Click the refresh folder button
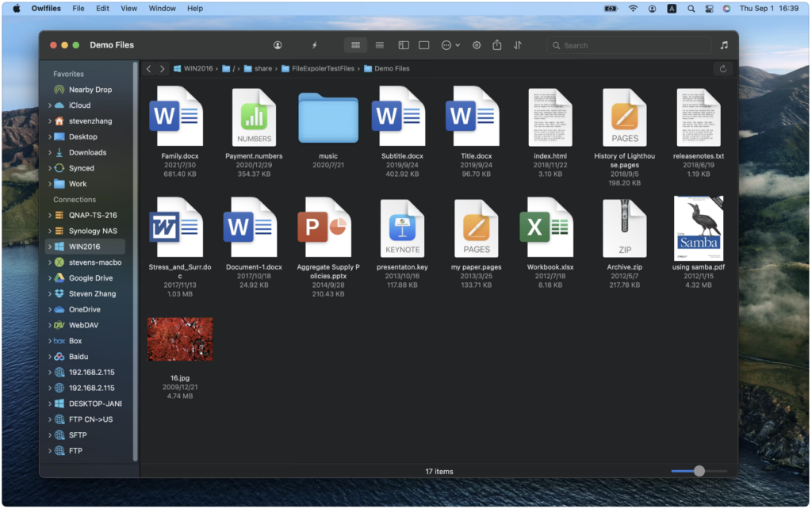 tap(723, 68)
